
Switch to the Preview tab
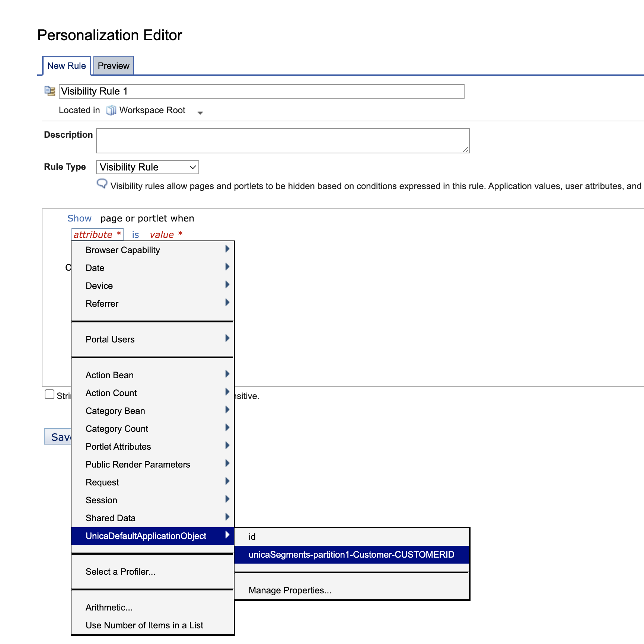(x=114, y=66)
